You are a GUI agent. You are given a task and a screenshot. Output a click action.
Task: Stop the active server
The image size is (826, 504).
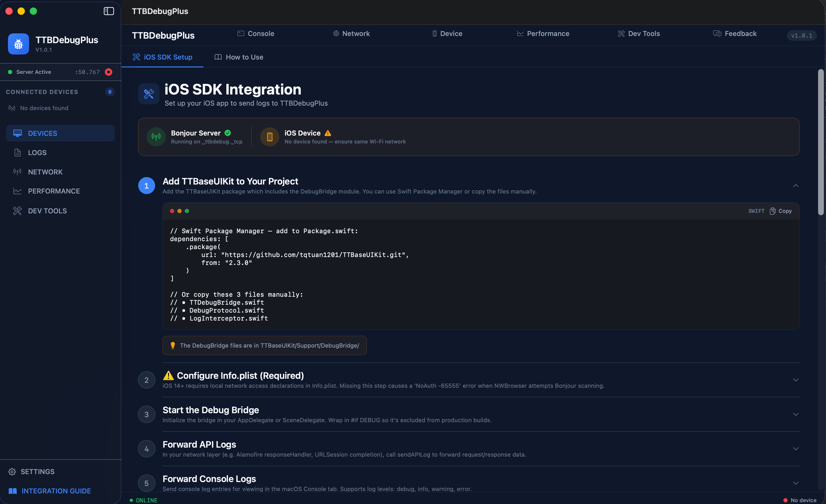click(109, 72)
